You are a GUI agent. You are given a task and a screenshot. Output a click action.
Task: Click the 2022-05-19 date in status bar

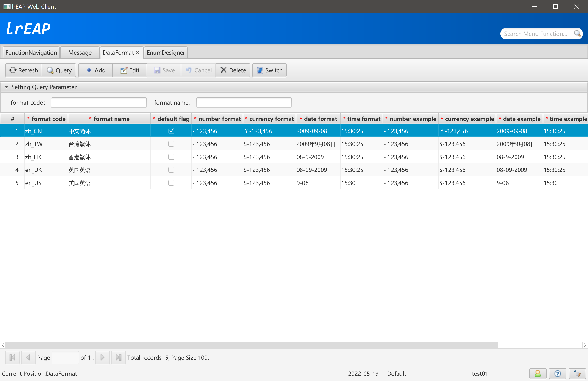click(x=363, y=374)
